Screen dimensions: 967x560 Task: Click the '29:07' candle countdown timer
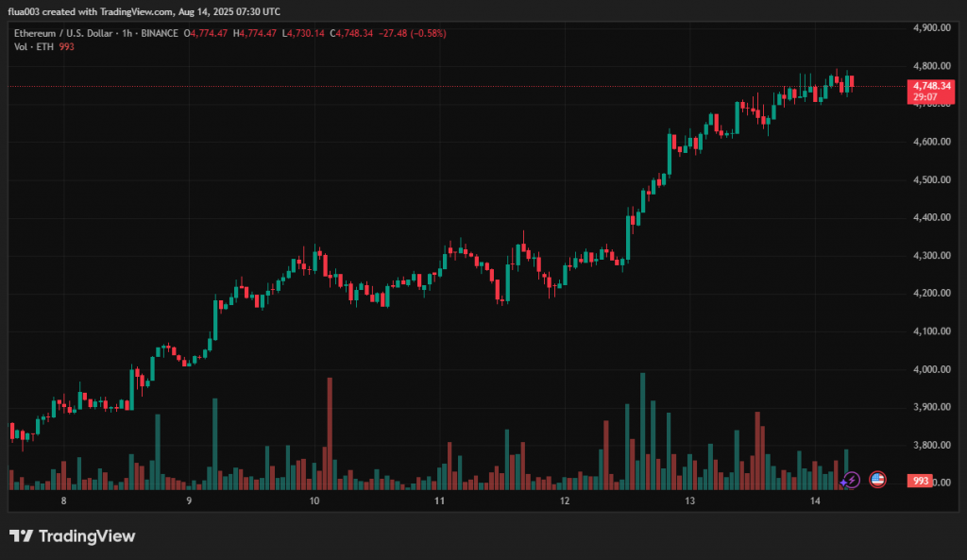coord(925,97)
